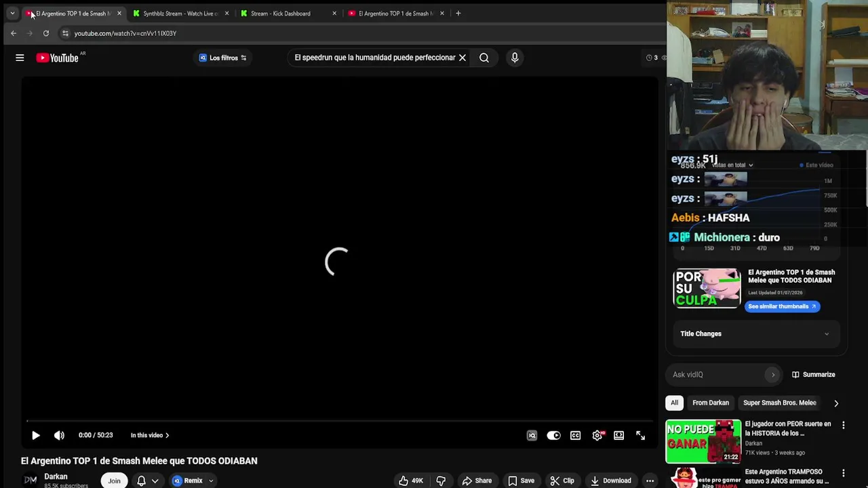The image size is (868, 488).
Task: Open the Remix button
Action: 188,481
